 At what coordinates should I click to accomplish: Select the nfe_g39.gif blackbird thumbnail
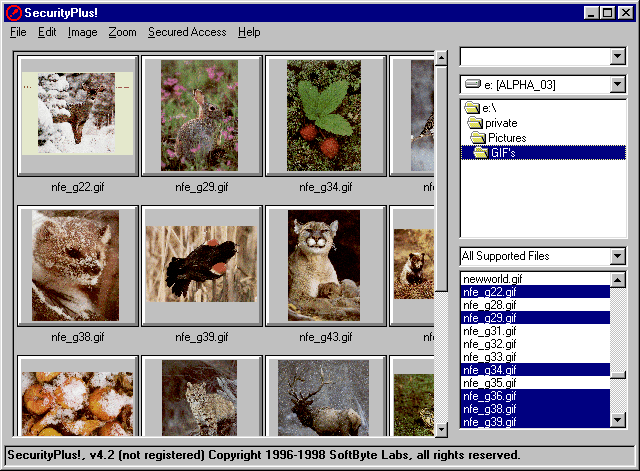(x=202, y=266)
